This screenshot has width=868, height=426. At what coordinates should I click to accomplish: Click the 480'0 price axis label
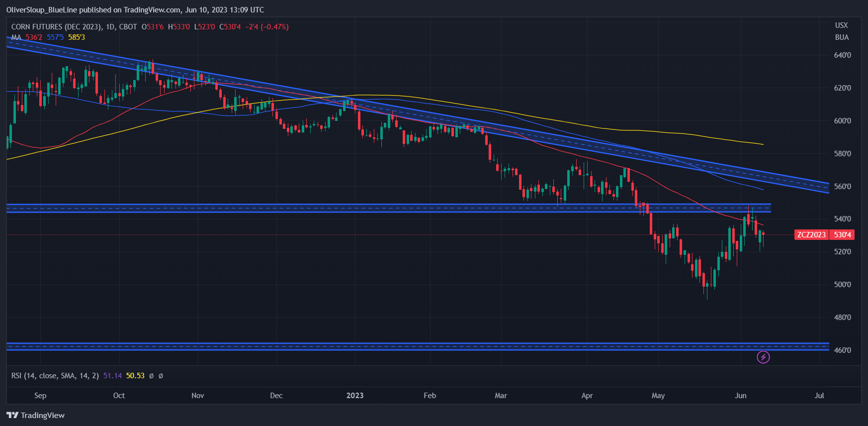coord(842,318)
